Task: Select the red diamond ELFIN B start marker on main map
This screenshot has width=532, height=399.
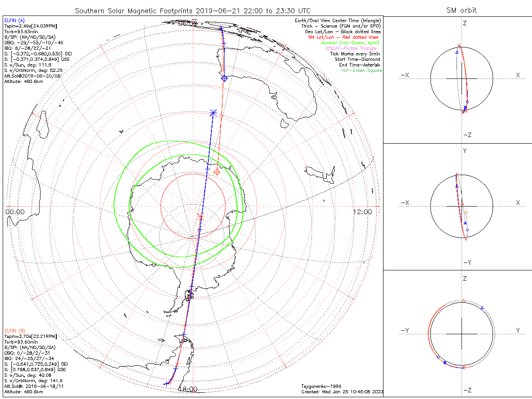Action: point(217,172)
